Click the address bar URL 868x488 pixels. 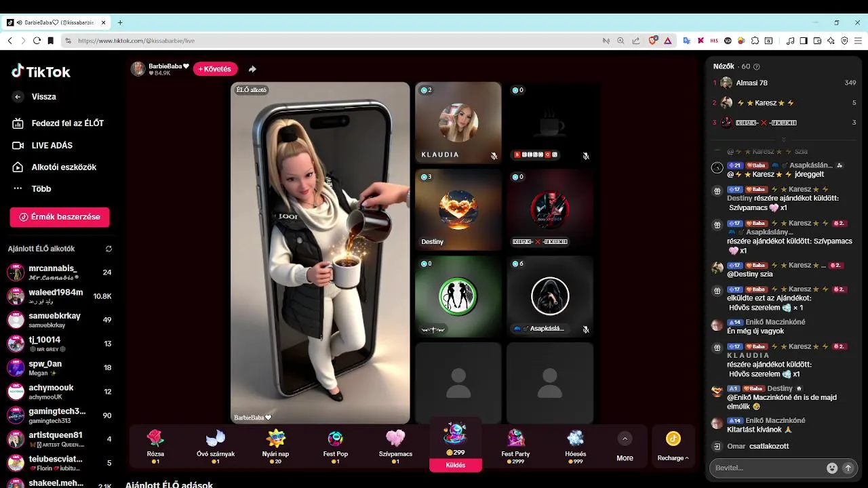(x=136, y=41)
